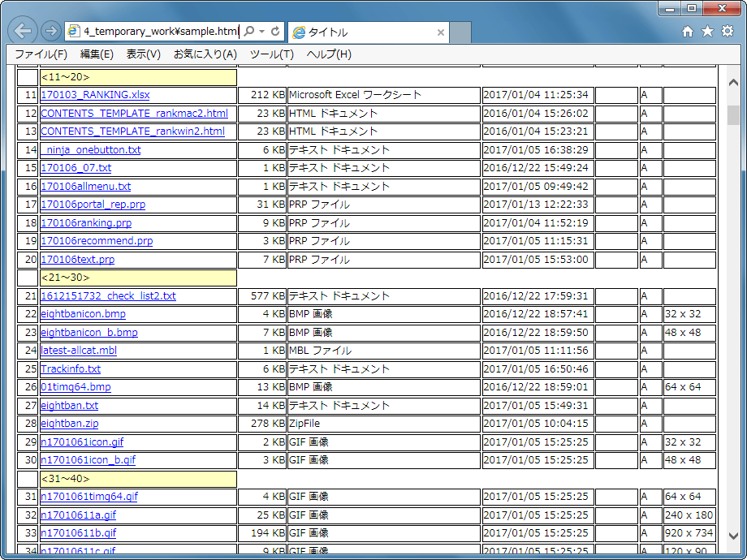Click the browser Back arrow button
The image size is (747, 560).
coord(23,32)
